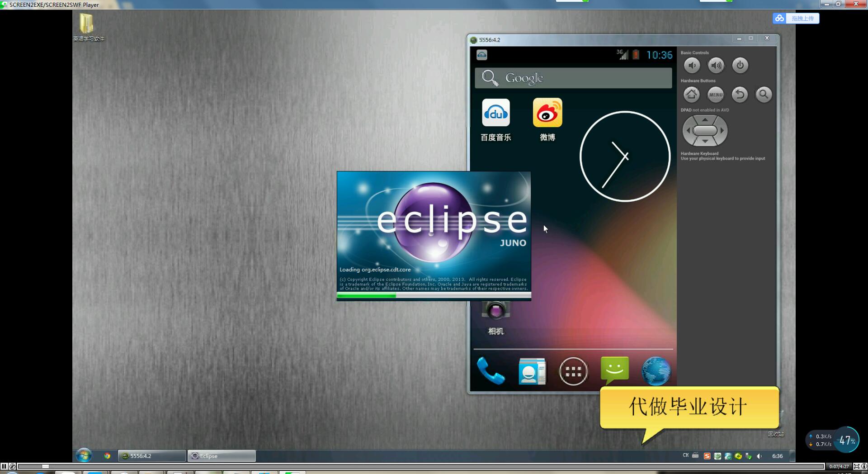The width and height of the screenshot is (868, 474).
Task: Click the 47% memory floating widget
Action: 847,440
